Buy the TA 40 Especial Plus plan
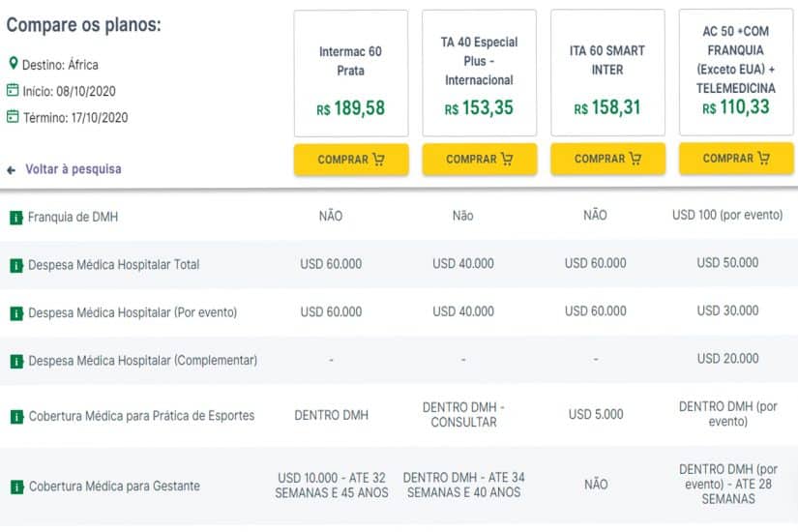The width and height of the screenshot is (798, 532). pos(480,160)
